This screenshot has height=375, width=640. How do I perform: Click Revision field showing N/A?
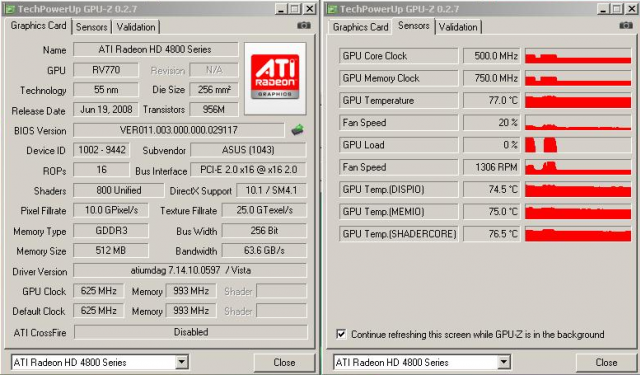click(x=214, y=70)
